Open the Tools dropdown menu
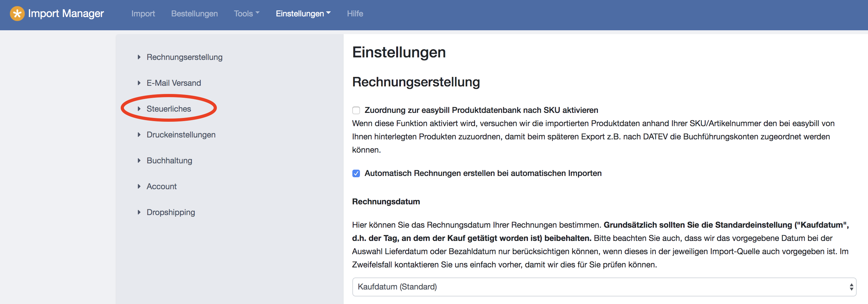 (246, 14)
